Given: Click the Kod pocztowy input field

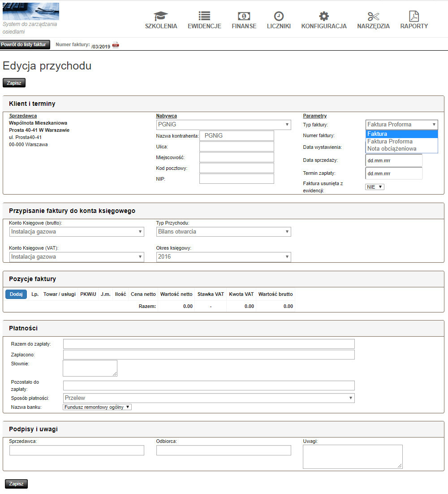Looking at the screenshot, I should pos(237,168).
